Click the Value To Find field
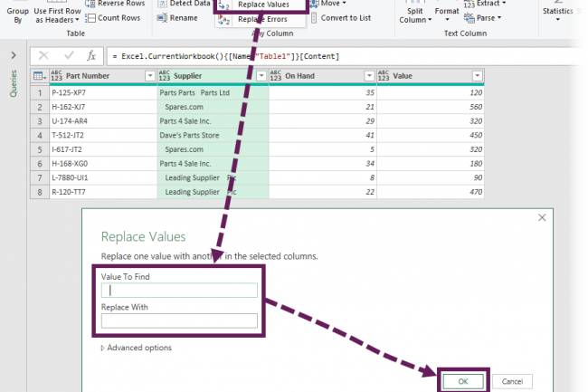Viewport: 588px width, 392px height. pos(179,291)
